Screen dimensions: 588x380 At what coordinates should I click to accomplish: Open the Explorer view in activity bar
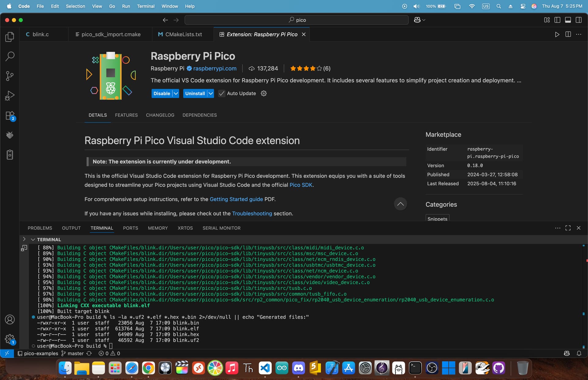[x=10, y=37]
